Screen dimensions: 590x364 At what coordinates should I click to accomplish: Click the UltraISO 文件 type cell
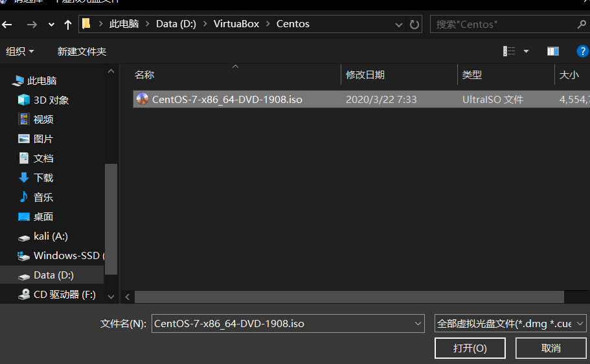(493, 99)
